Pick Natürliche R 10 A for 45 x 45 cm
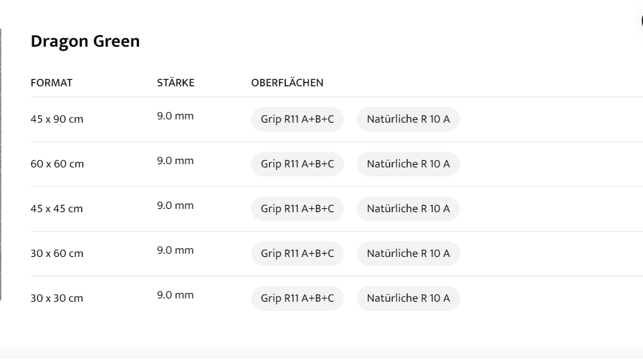This screenshot has width=643, height=364. click(x=408, y=209)
